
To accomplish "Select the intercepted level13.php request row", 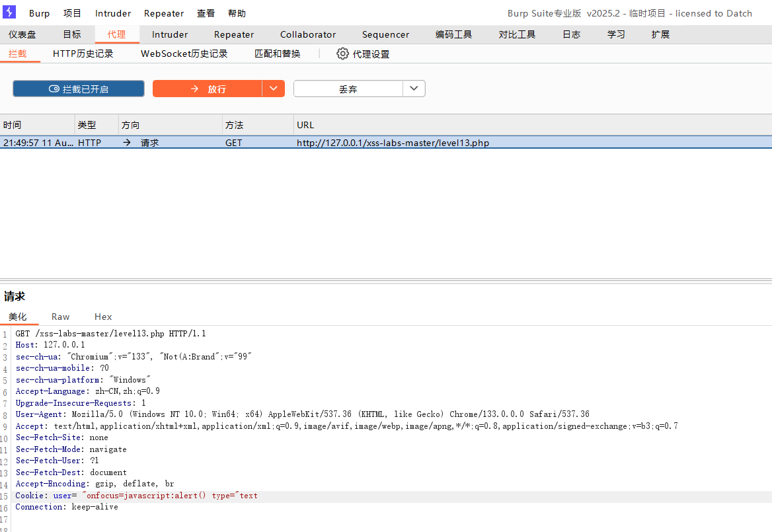I will [386, 143].
